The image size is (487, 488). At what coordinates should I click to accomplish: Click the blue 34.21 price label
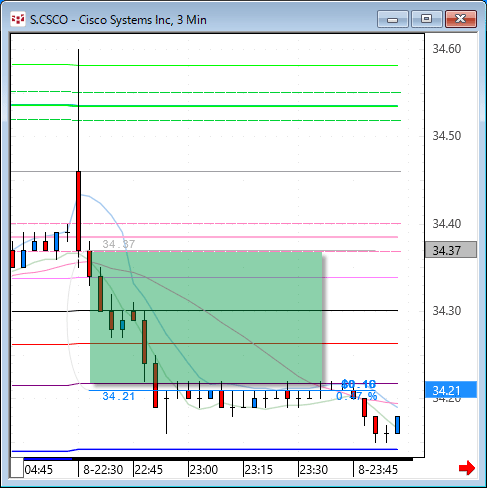[x=451, y=389]
